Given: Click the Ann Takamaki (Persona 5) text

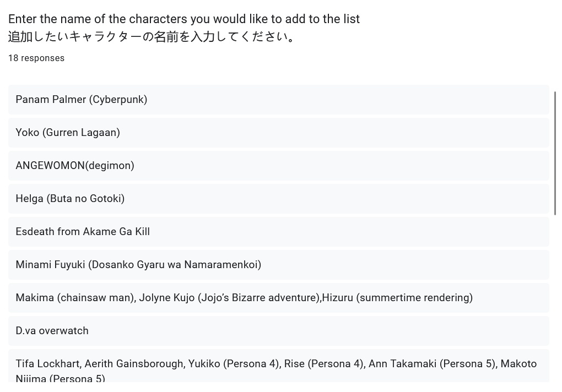Looking at the screenshot, I should 431,364.
